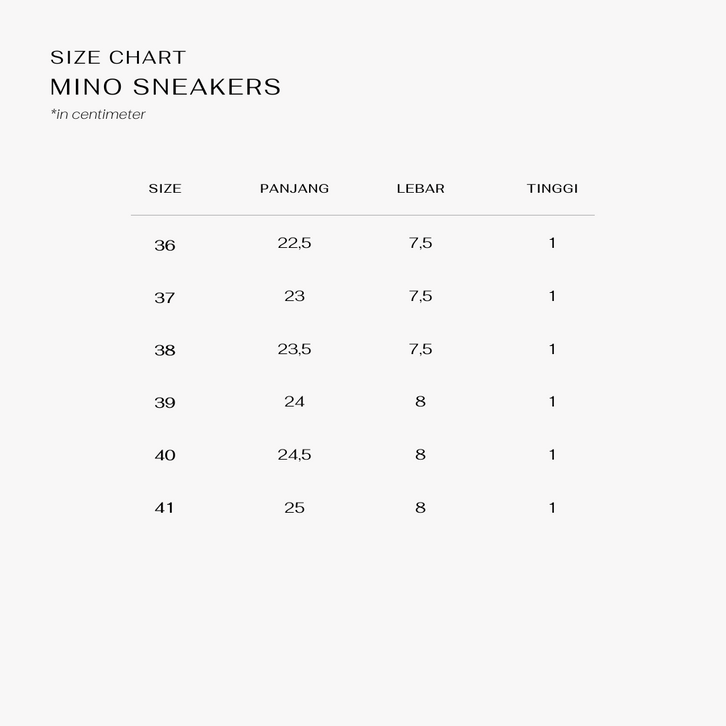Select the LEBAR column header
This screenshot has width=726, height=726.
(420, 188)
